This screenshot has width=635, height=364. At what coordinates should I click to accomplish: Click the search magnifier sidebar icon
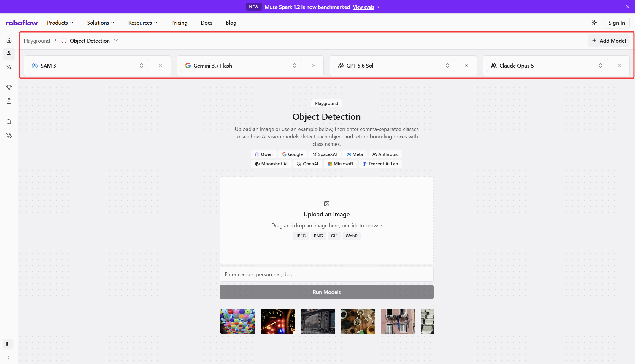(9, 122)
